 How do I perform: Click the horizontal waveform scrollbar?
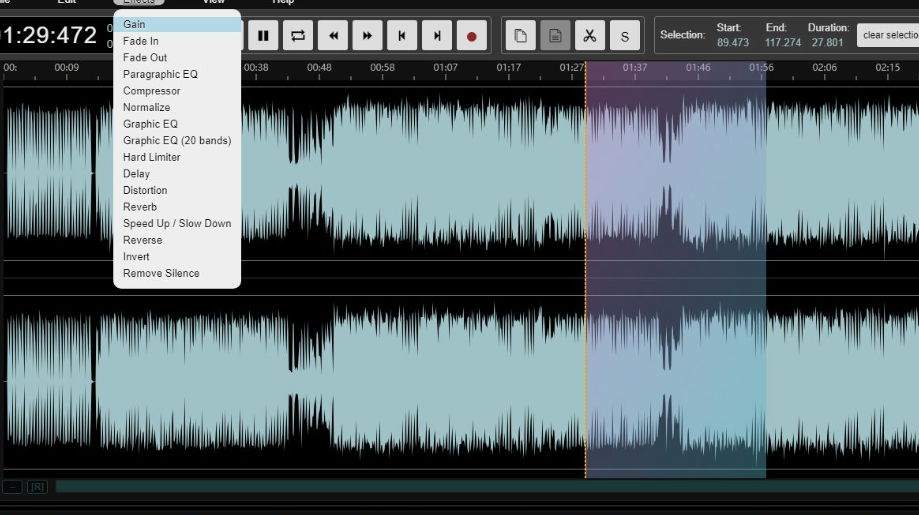click(487, 486)
